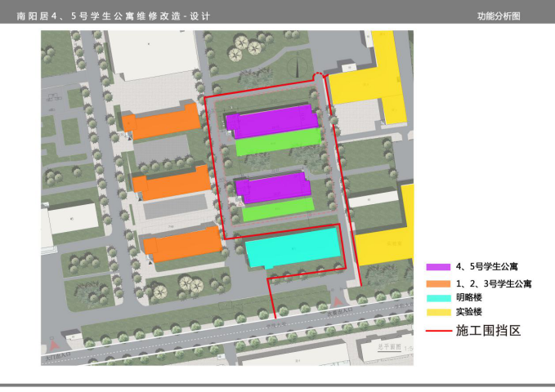Image resolution: width=555 pixels, height=392 pixels.
Task: Select the topmost orange dormitory building
Action: 162,122
